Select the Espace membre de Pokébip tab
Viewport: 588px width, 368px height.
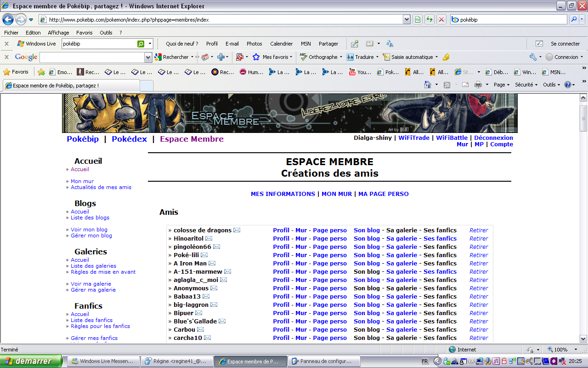(x=71, y=86)
